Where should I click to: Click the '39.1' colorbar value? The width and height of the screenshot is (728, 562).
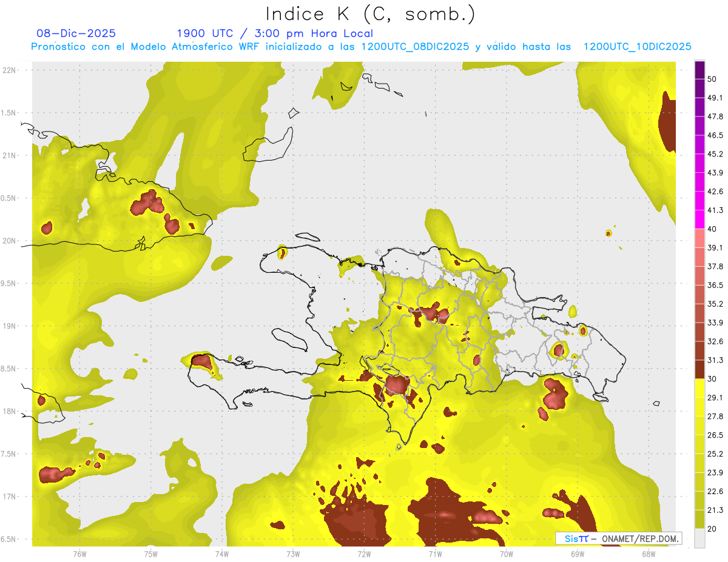coord(715,247)
